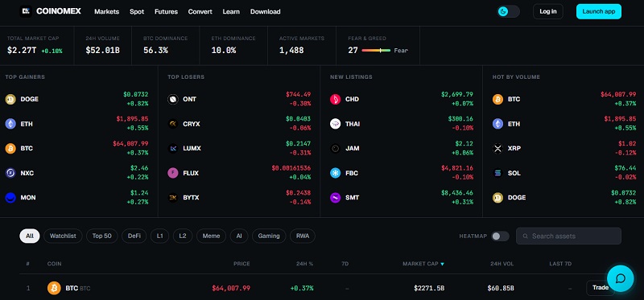Click the LUMX coin icon
The height and width of the screenshot is (300, 644).
tap(173, 149)
